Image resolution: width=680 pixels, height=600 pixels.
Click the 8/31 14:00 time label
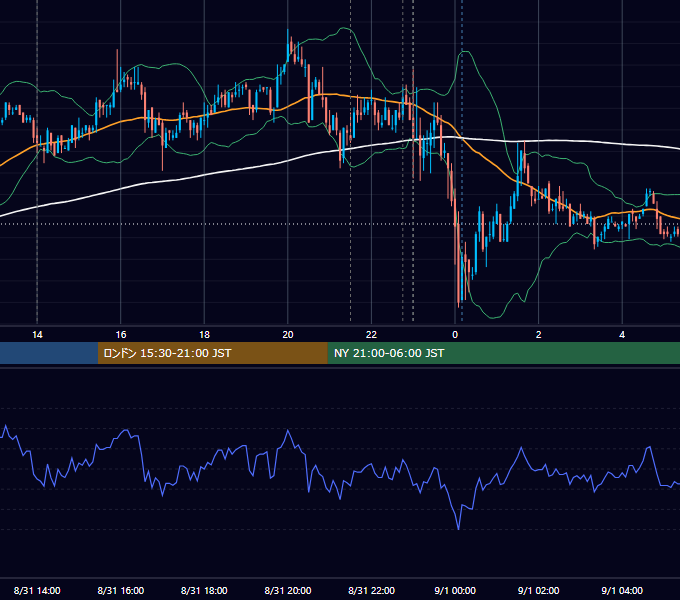[x=37, y=590]
